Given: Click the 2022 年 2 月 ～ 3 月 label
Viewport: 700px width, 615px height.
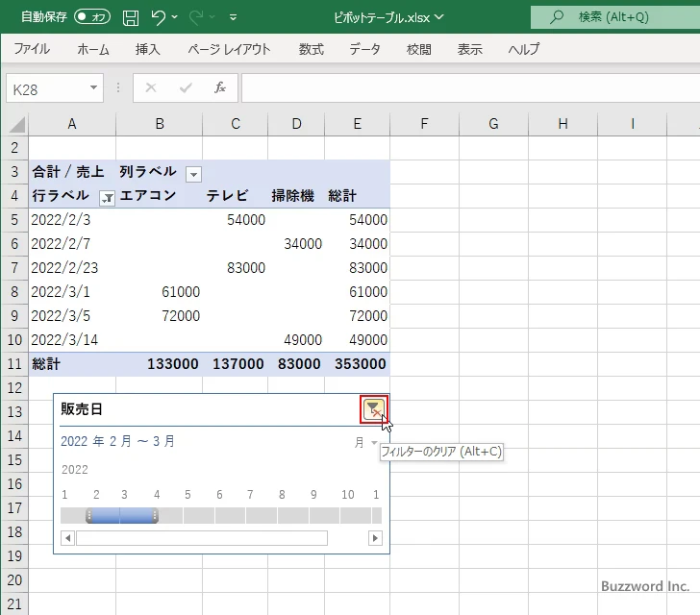Looking at the screenshot, I should pyautogui.click(x=118, y=441).
